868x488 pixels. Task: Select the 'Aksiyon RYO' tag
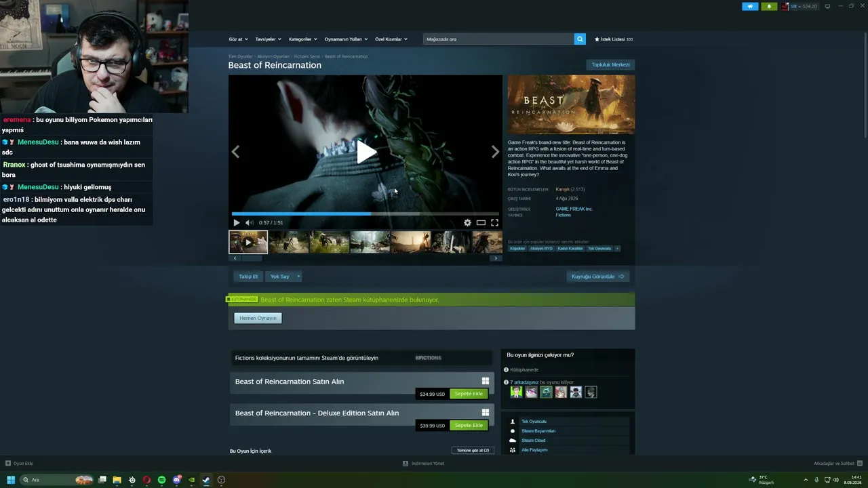541,249
